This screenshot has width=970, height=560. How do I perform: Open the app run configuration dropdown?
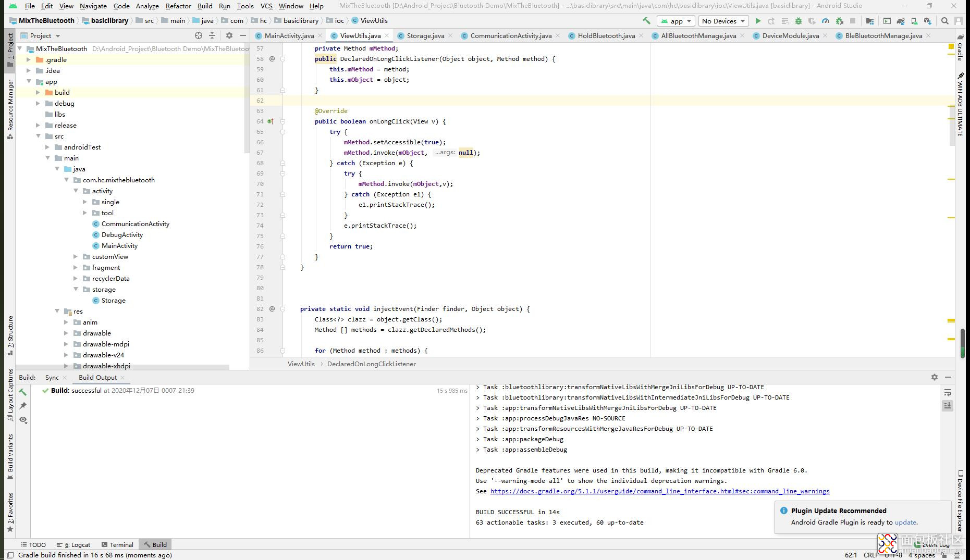coord(676,21)
